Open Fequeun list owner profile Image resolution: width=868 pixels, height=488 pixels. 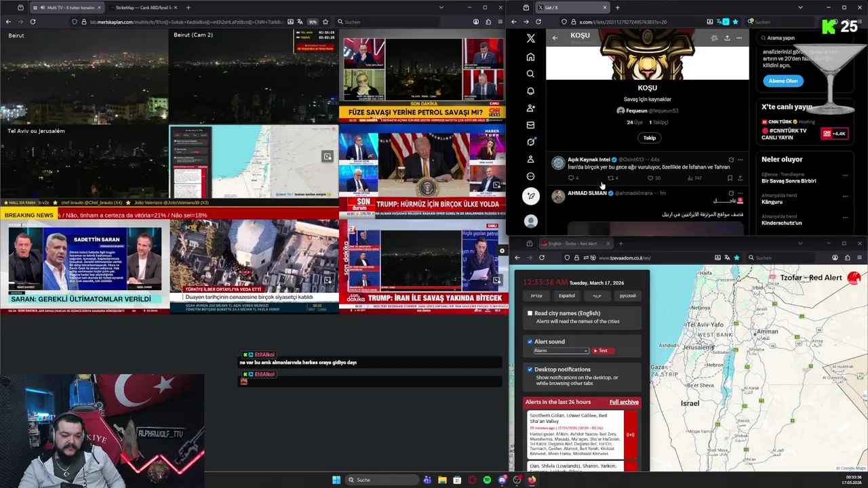click(x=648, y=110)
